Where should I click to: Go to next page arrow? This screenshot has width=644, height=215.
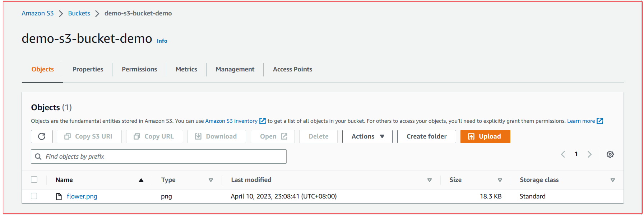pos(589,154)
